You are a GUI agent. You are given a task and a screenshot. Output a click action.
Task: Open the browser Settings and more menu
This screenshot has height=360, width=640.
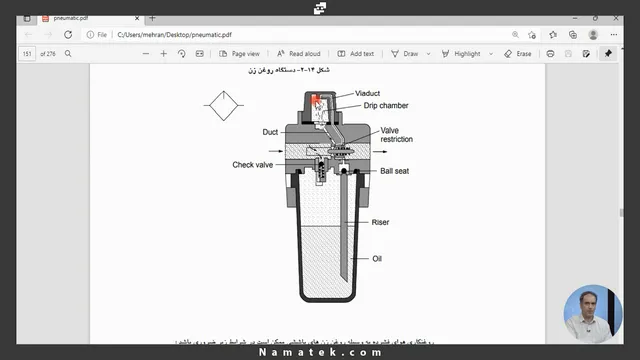coord(613,35)
